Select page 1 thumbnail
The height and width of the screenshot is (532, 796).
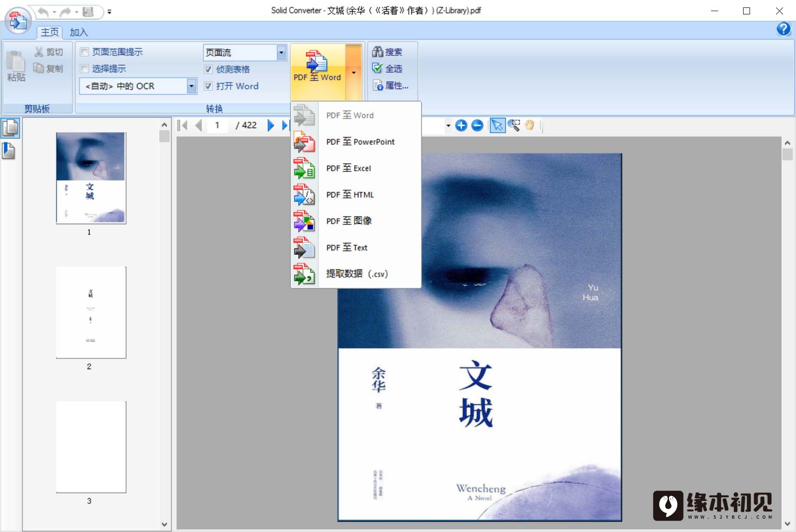[x=91, y=178]
